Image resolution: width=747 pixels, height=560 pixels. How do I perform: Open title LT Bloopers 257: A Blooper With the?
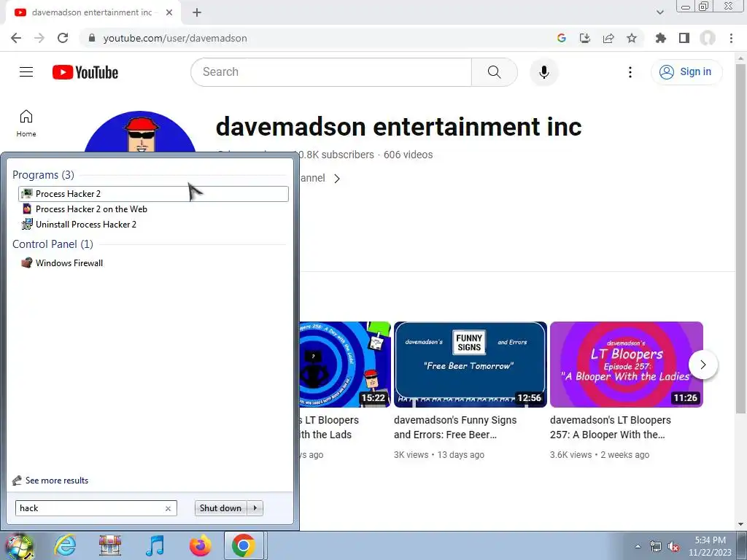point(611,427)
